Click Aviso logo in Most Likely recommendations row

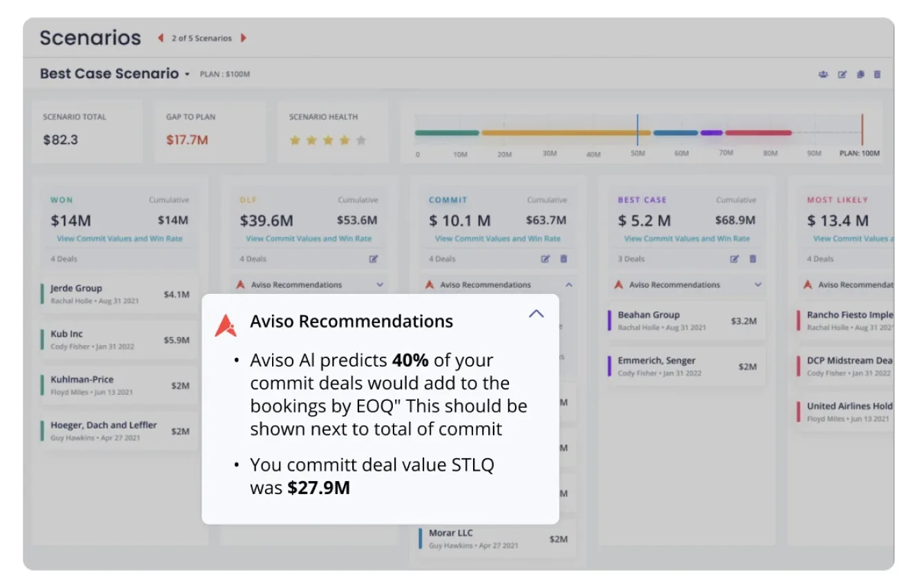807,284
